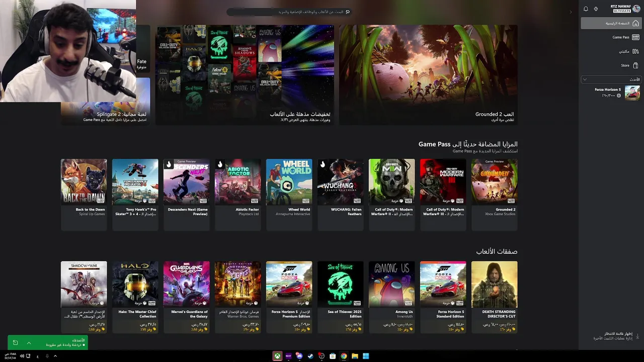Image resolution: width=644 pixels, height=362 pixels.
Task: Open Steam from the taskbar
Action: click(310, 356)
